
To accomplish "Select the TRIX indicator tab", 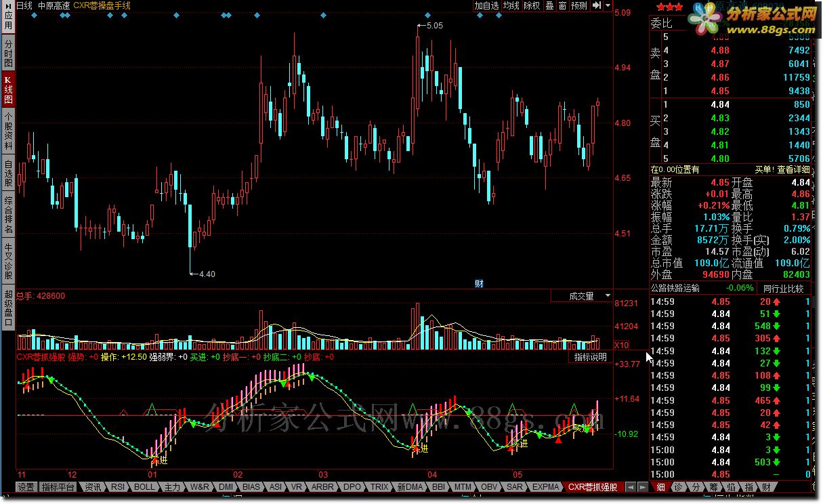I will tap(379, 486).
